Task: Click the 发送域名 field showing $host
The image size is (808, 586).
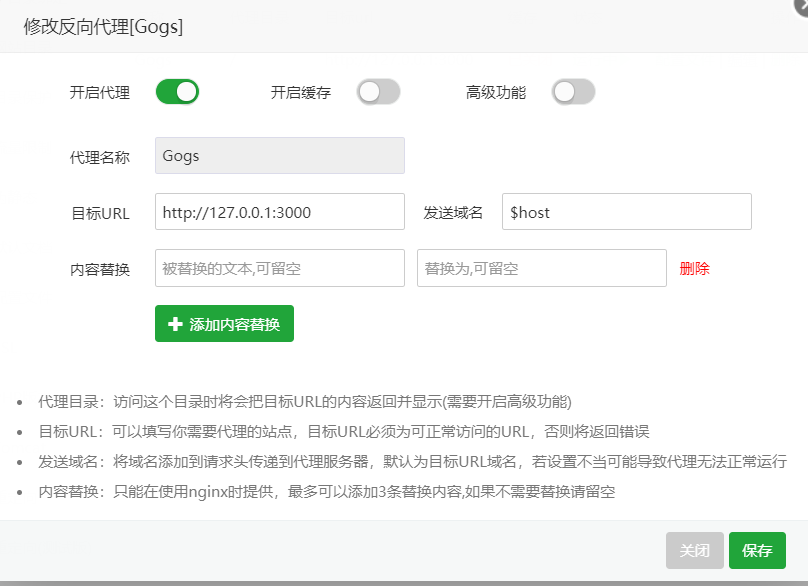Action: (627, 212)
